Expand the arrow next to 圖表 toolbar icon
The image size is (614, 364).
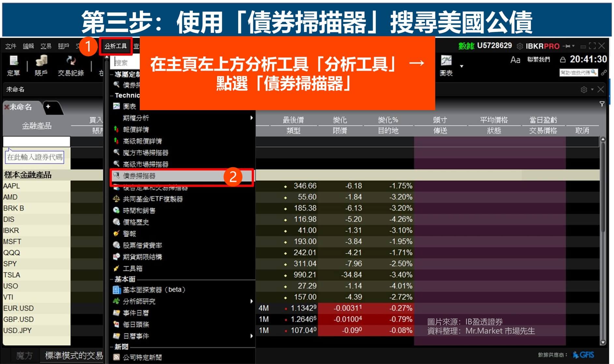(x=461, y=66)
